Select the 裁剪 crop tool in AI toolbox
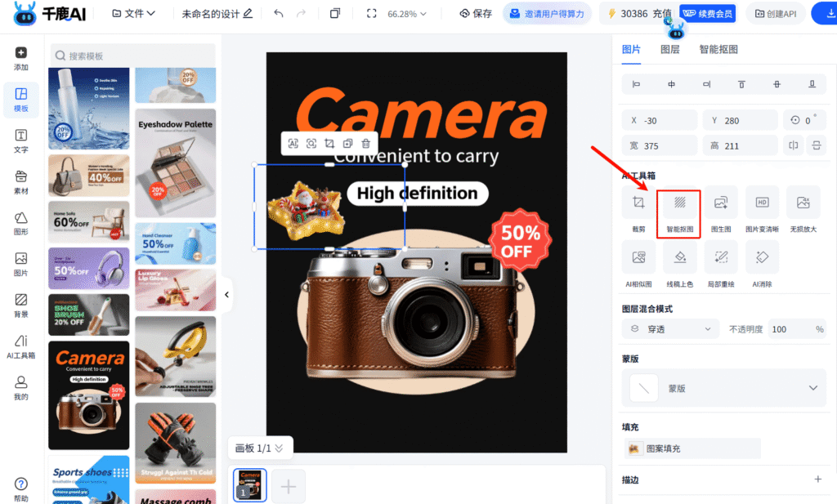Screen dimensions: 837x504 pos(638,203)
